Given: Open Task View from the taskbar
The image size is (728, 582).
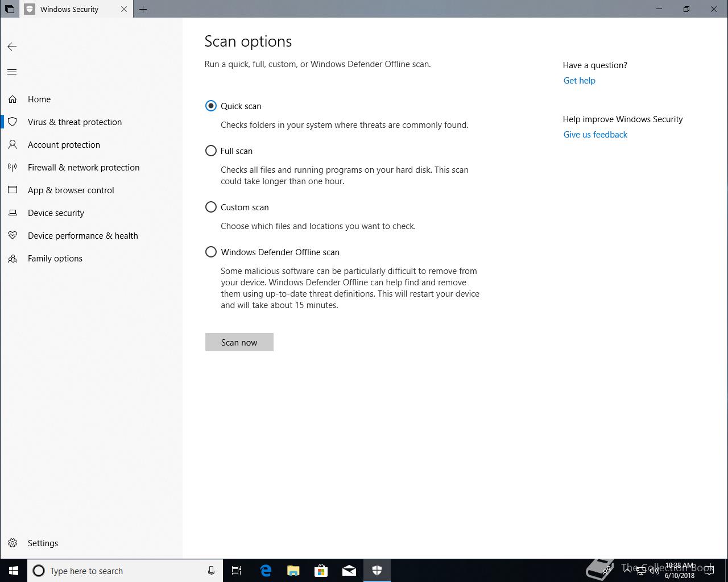Looking at the screenshot, I should pyautogui.click(x=237, y=571).
